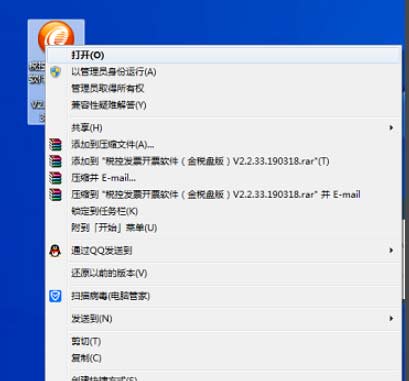Click WinRAR icon beside 添加到 .rar(T) entry

pos(55,161)
